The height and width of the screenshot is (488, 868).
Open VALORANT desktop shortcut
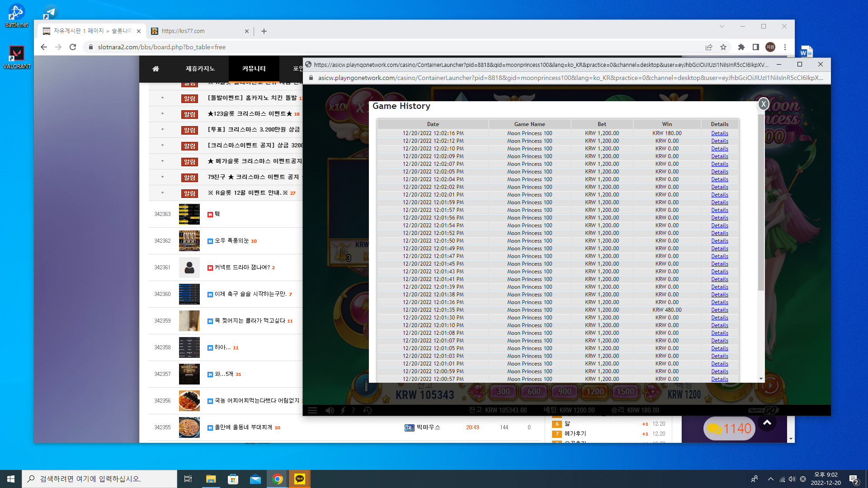17,57
